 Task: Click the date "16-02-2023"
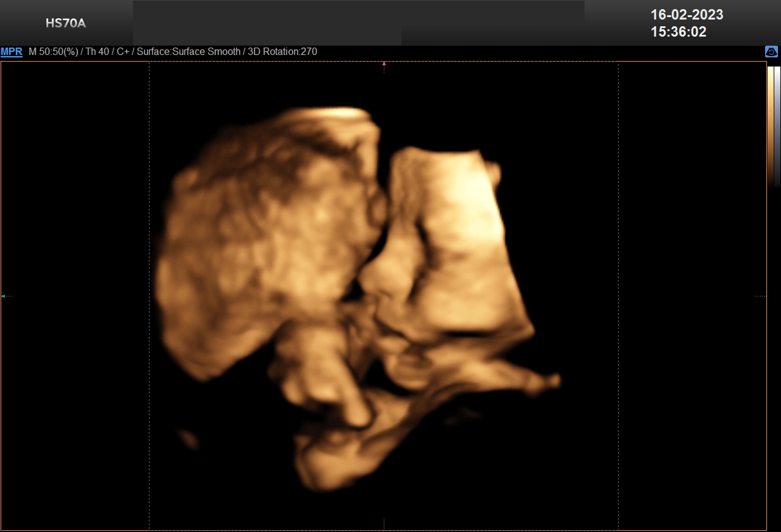(687, 15)
